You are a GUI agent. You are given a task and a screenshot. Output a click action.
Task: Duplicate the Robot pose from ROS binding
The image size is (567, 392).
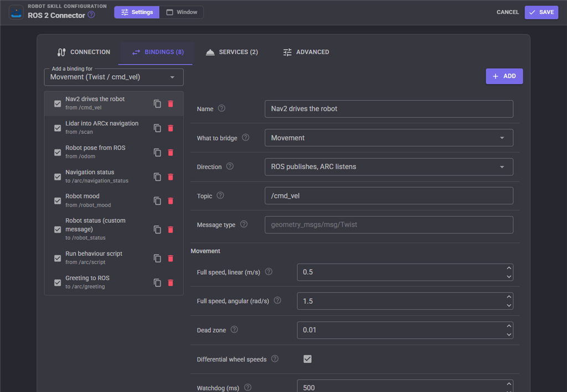[x=157, y=152]
